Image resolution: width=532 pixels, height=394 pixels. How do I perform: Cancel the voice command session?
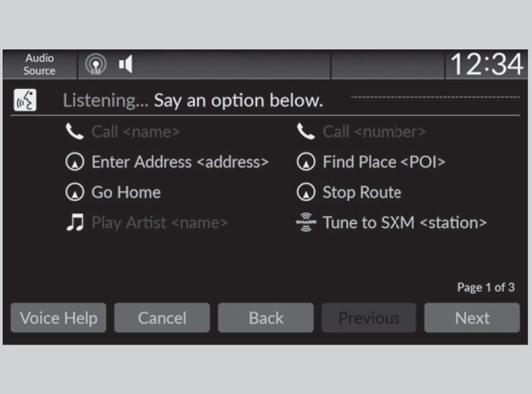click(162, 318)
